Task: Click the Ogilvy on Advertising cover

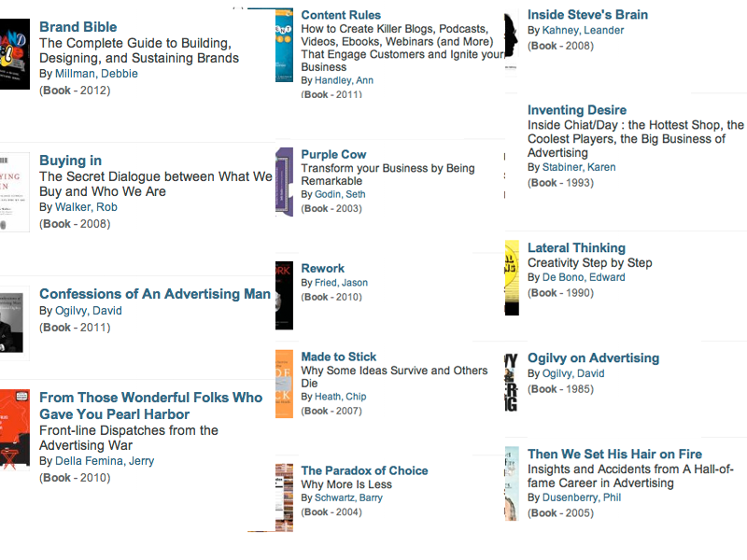Action: (x=511, y=383)
